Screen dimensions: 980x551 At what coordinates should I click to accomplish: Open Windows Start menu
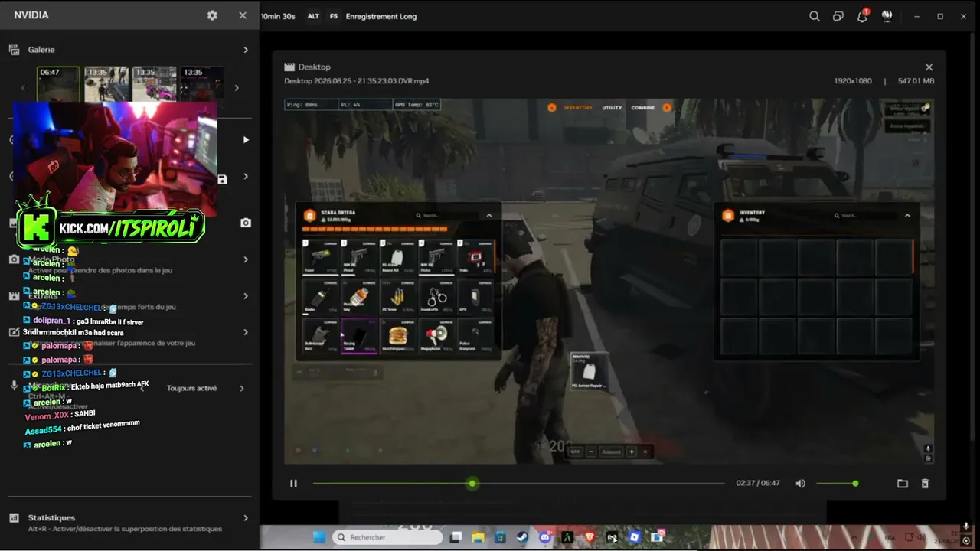(319, 537)
